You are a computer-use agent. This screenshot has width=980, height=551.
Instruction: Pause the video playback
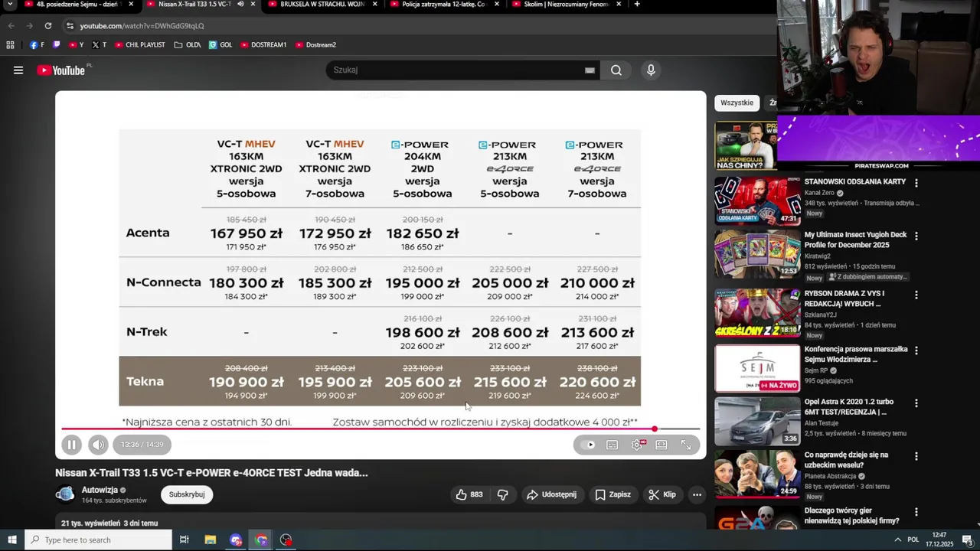71,445
